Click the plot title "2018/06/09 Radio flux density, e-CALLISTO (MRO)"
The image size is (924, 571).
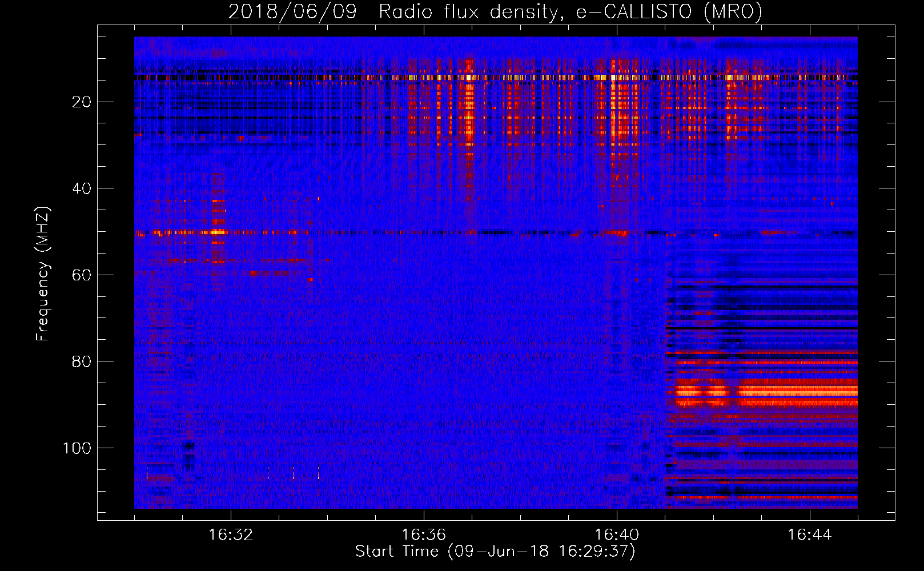pyautogui.click(x=495, y=11)
